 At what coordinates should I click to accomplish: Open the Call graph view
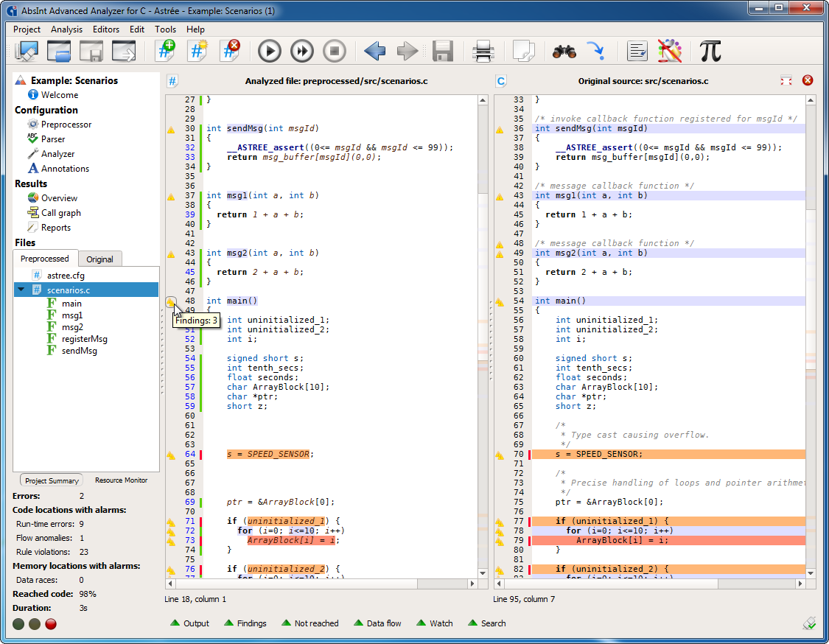tap(55, 213)
